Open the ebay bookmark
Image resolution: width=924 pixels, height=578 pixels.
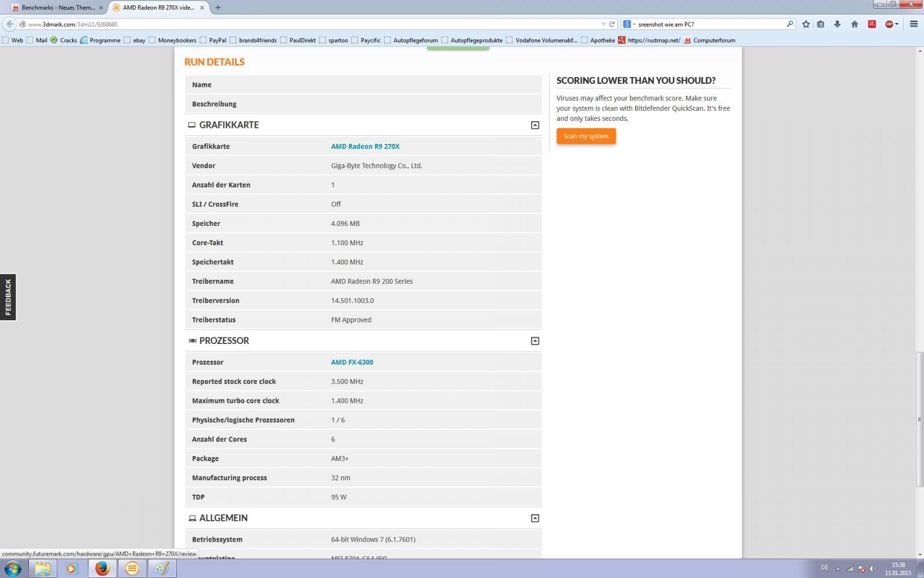(135, 40)
